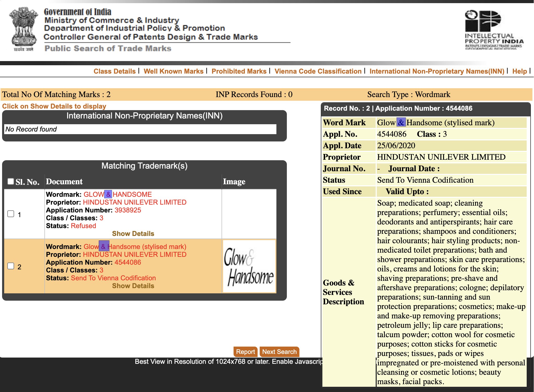Open Vienna Code Classification link
Screen dimensions: 534x392
[318, 71]
